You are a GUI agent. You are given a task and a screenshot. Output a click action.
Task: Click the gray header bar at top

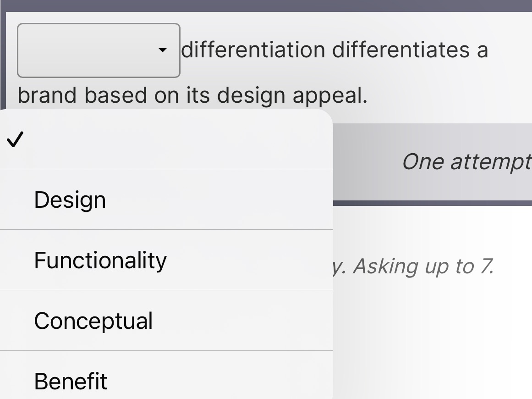tap(266, 6)
